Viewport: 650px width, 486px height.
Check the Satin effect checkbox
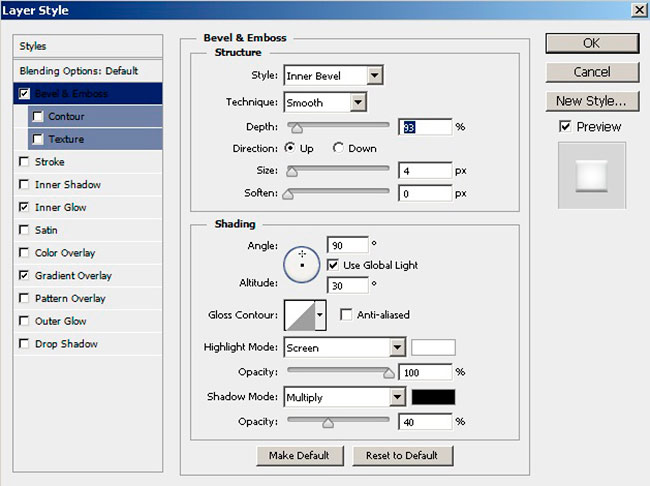click(x=24, y=230)
